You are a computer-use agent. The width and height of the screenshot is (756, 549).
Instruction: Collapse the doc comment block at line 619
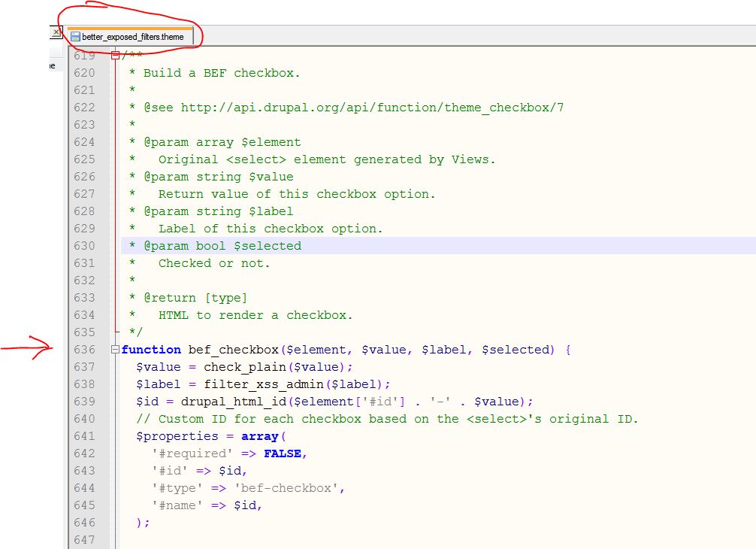click(115, 55)
